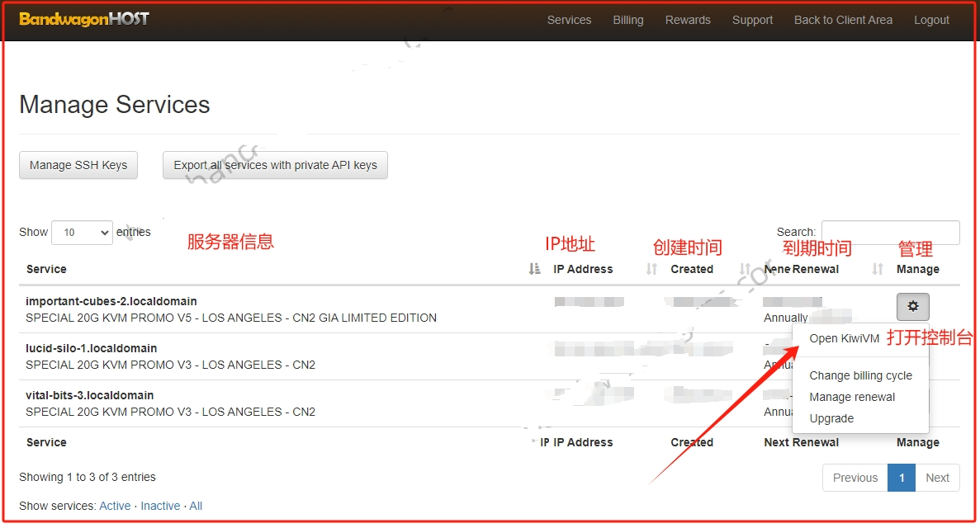
Task: Select Manage renewal from the menu
Action: pos(852,397)
